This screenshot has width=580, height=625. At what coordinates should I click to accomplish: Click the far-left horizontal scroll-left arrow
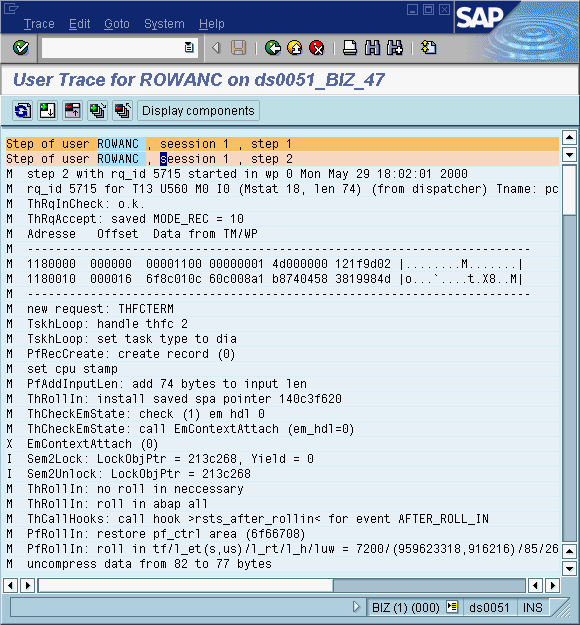tap(10, 586)
